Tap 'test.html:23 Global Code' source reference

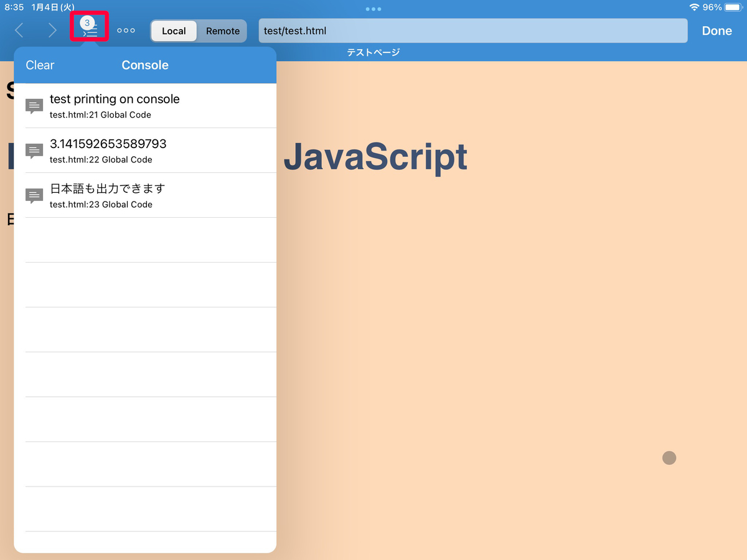[101, 205]
